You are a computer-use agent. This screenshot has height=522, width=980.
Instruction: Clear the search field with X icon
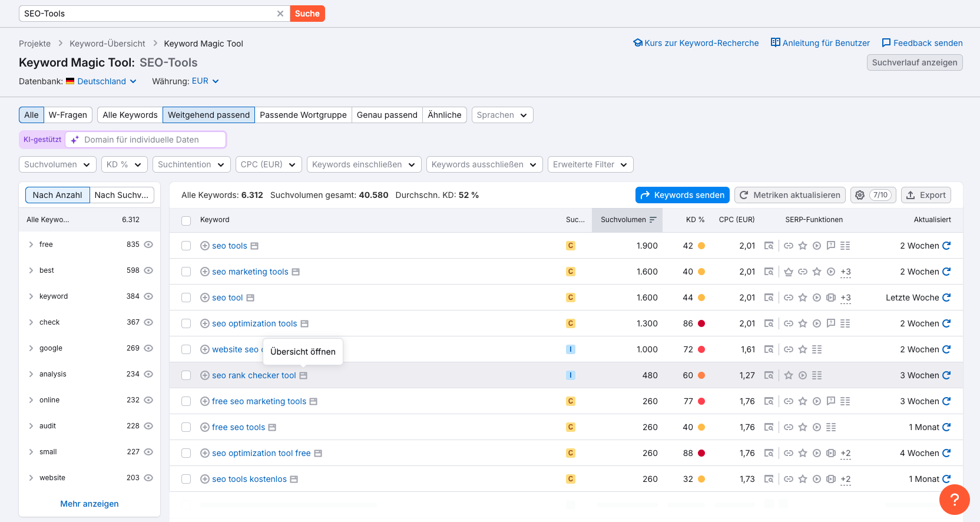280,14
